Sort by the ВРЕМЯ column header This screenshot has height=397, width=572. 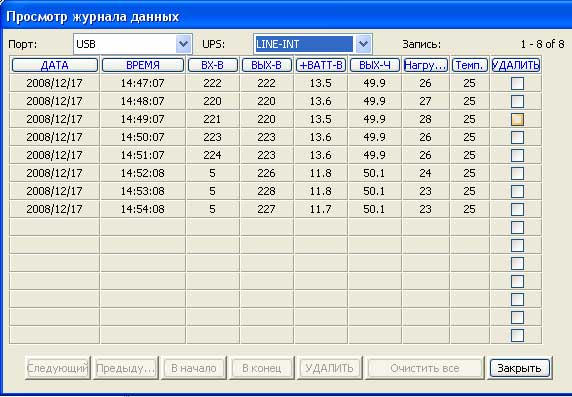[x=143, y=65]
